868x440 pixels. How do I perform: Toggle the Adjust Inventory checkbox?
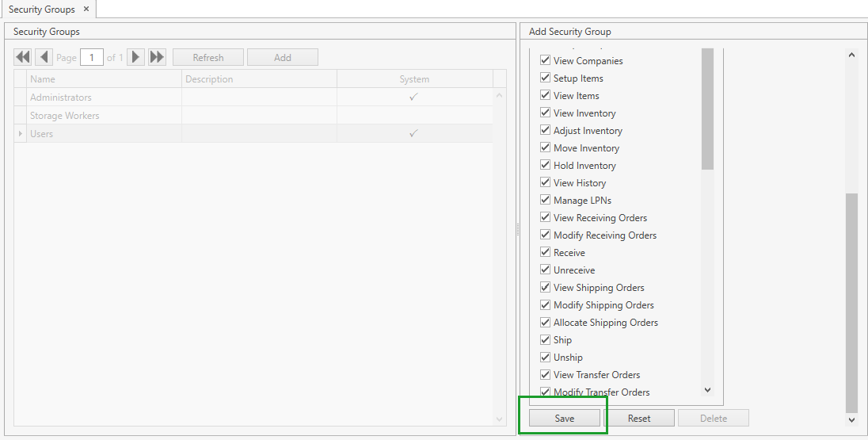pyautogui.click(x=545, y=130)
